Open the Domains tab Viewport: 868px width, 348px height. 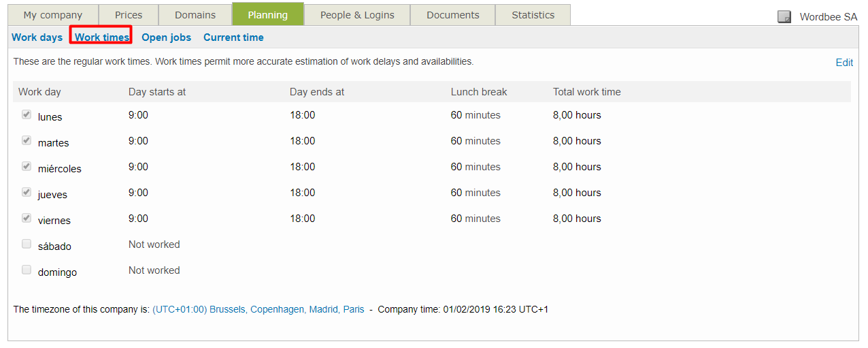click(x=195, y=15)
